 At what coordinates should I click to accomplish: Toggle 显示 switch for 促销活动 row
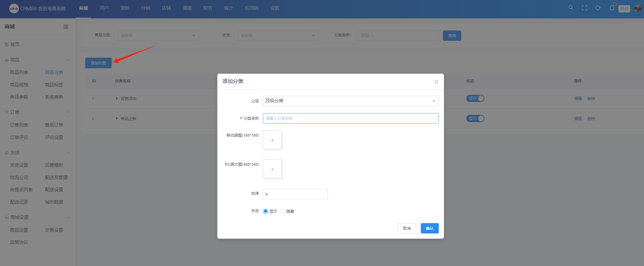(475, 99)
